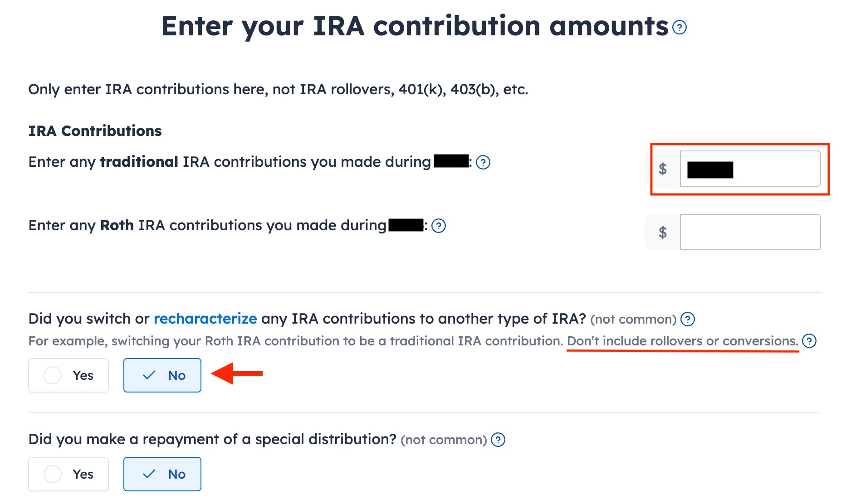
Task: Open the recharacterize link
Action: (x=205, y=319)
